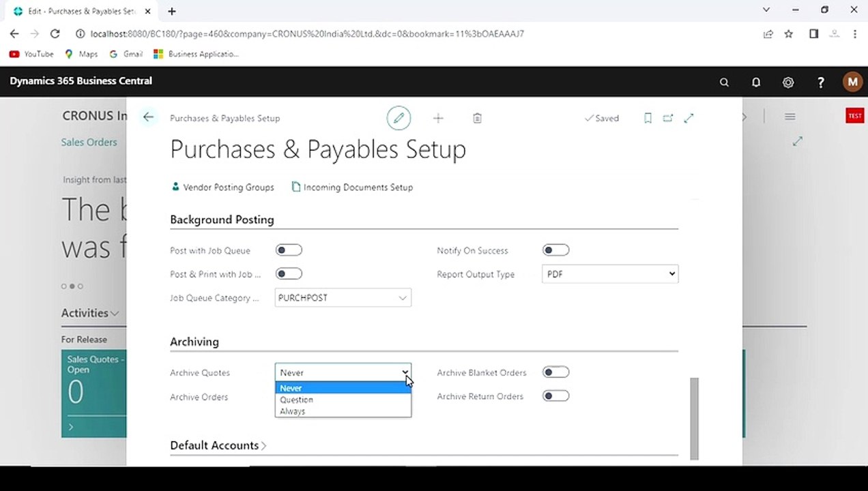Close the Edit Purchases browser tab

pyautogui.click(x=147, y=11)
